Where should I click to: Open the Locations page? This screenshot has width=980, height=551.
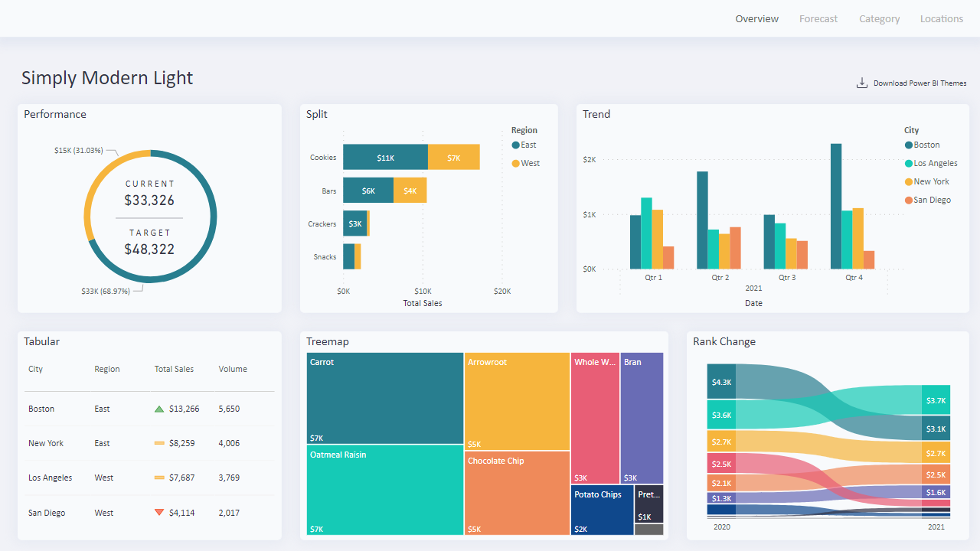coord(941,18)
